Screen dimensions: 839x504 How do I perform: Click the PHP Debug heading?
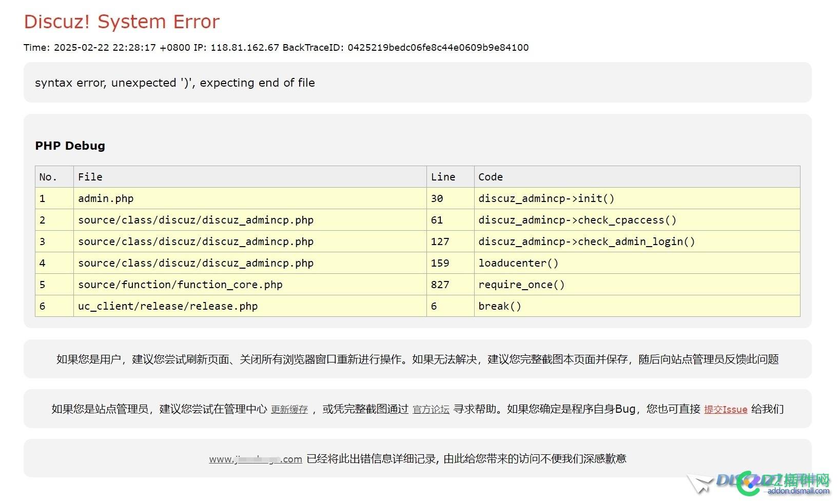[70, 146]
